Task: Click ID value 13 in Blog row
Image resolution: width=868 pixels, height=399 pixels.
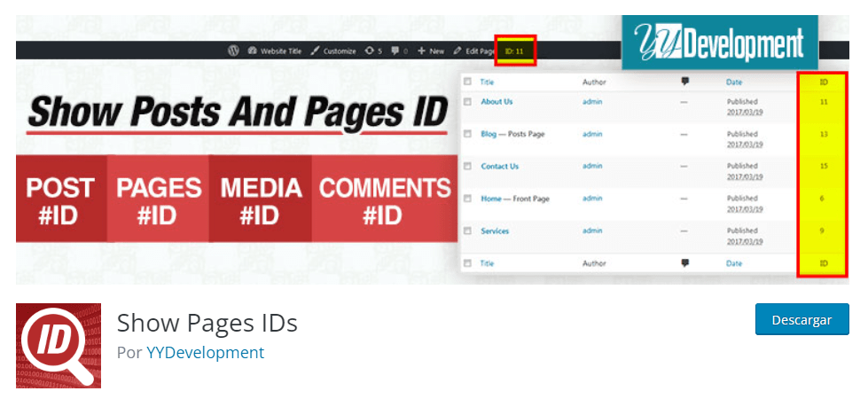Action: pyautogui.click(x=824, y=135)
